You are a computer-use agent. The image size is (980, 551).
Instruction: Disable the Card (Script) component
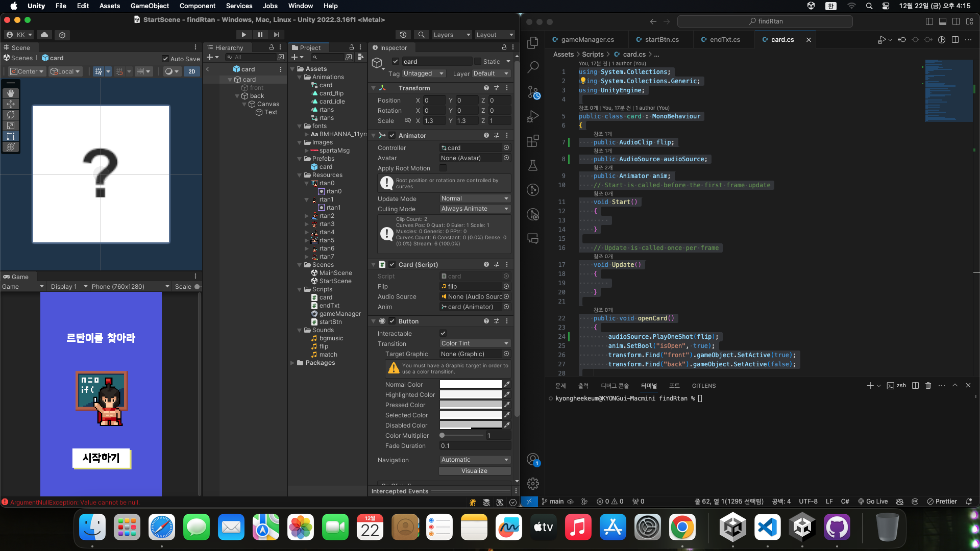(392, 264)
